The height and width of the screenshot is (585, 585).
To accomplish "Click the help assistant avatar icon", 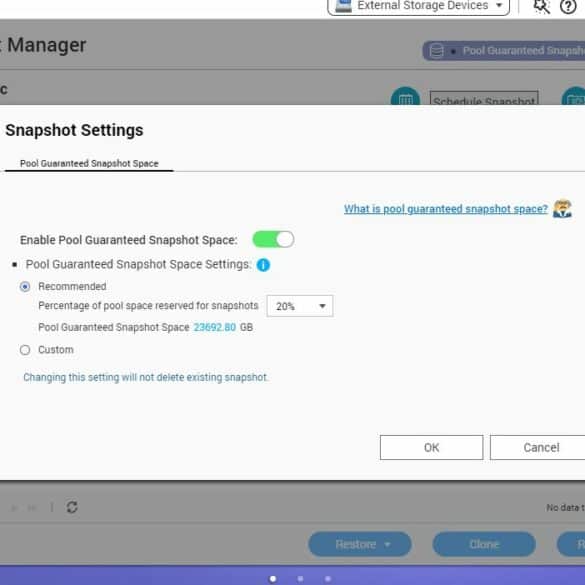I will (x=562, y=209).
